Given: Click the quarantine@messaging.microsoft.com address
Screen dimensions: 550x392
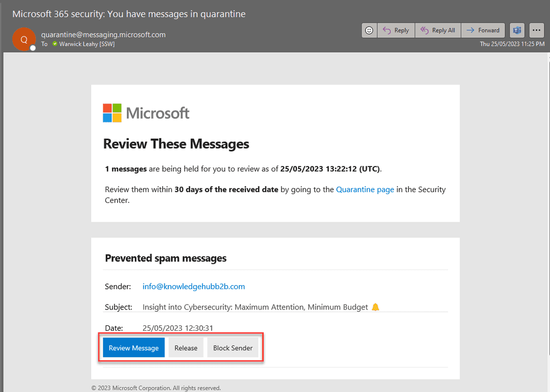Looking at the screenshot, I should click(103, 34).
